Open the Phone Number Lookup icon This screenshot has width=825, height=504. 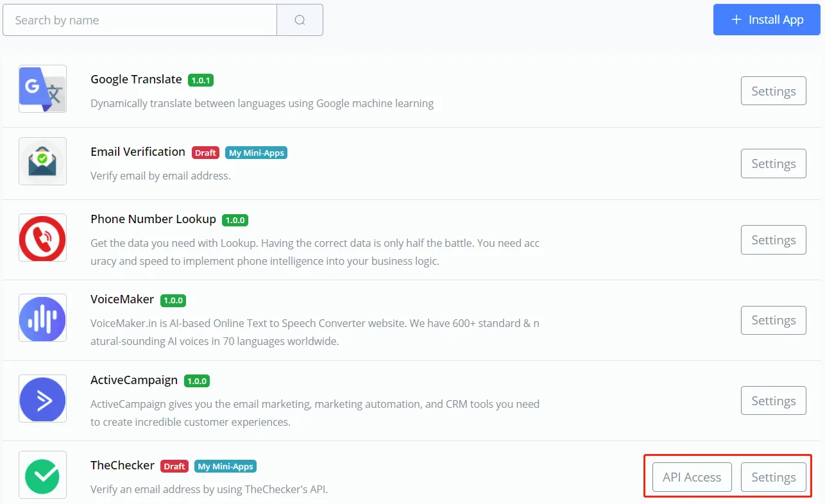[42, 237]
